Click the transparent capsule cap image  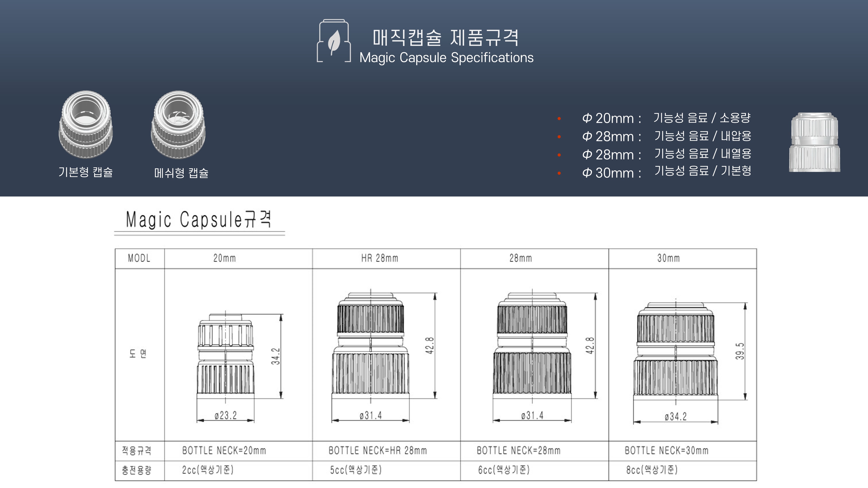point(814,142)
